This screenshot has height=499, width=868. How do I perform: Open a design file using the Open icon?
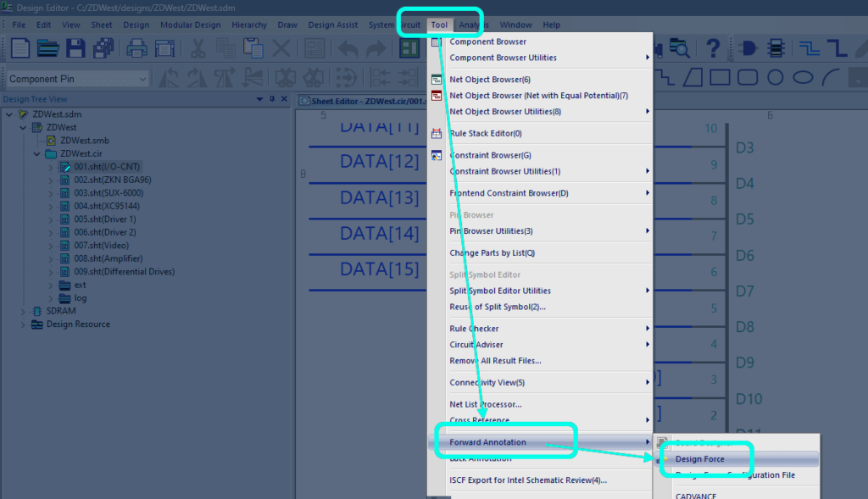coord(47,48)
